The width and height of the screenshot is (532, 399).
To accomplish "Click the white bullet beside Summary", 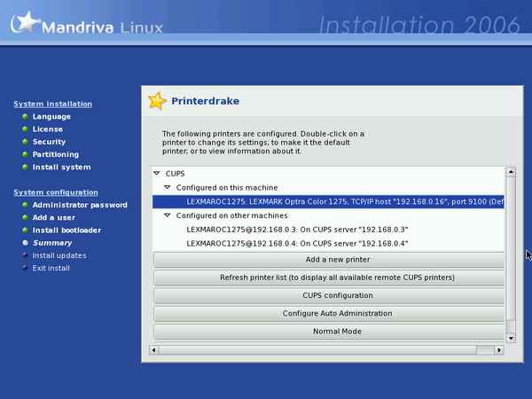I will (25, 243).
